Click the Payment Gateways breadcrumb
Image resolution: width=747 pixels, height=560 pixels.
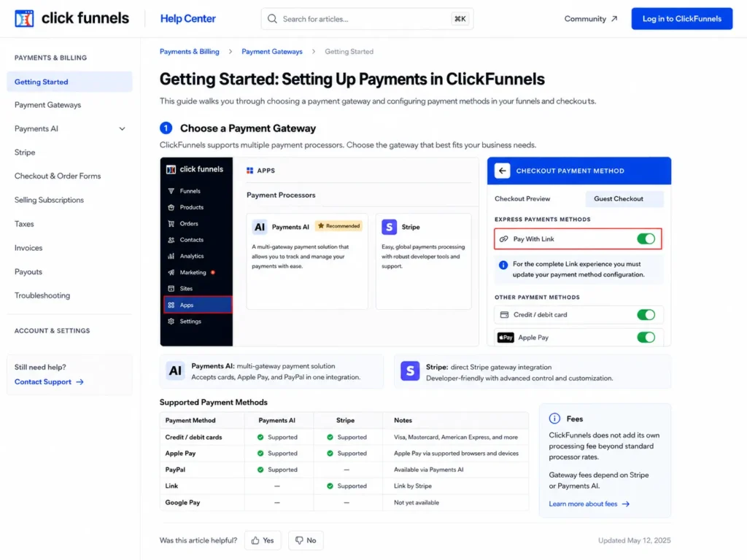(271, 52)
